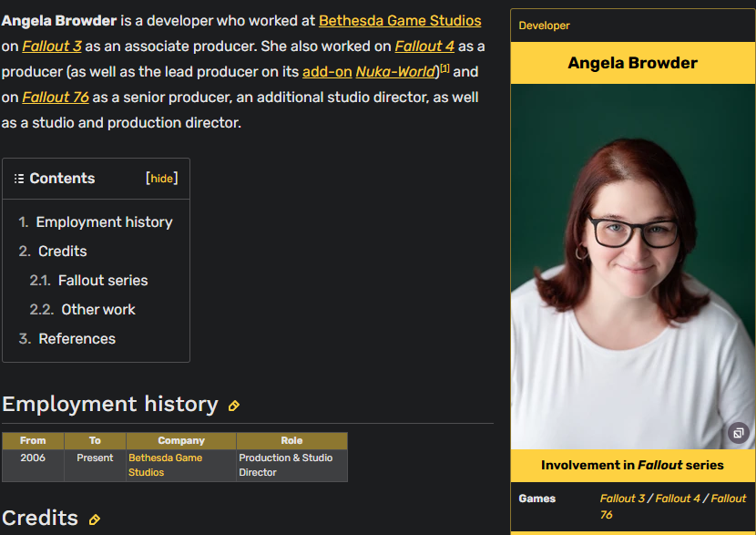Click the Angela Browder infobox title
This screenshot has height=535, width=756.
tap(632, 63)
